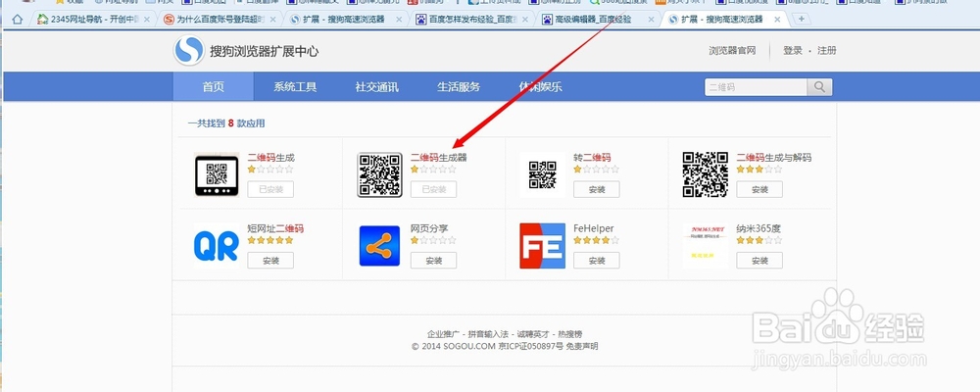Image resolution: width=980 pixels, height=392 pixels.
Task: Click 已安装 button under 二维码生成器
Action: pyautogui.click(x=434, y=189)
